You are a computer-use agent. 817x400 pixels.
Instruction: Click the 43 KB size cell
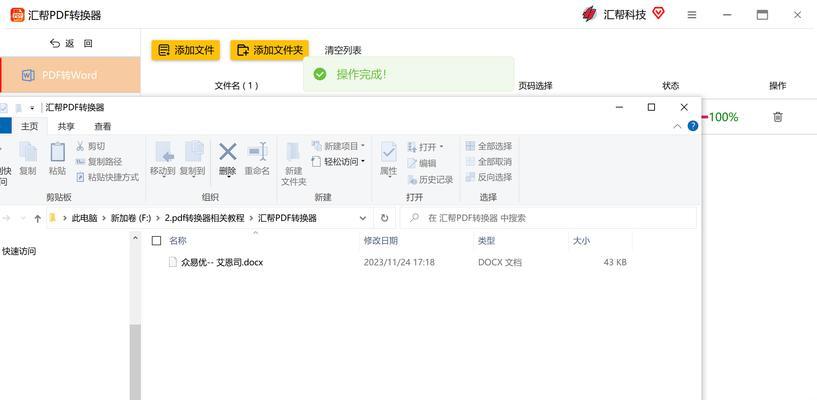pos(615,262)
